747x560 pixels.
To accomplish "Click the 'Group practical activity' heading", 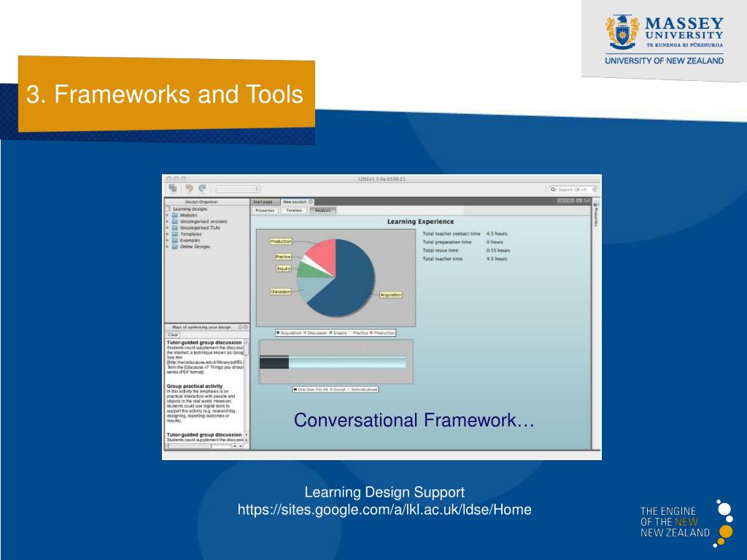I will [194, 386].
